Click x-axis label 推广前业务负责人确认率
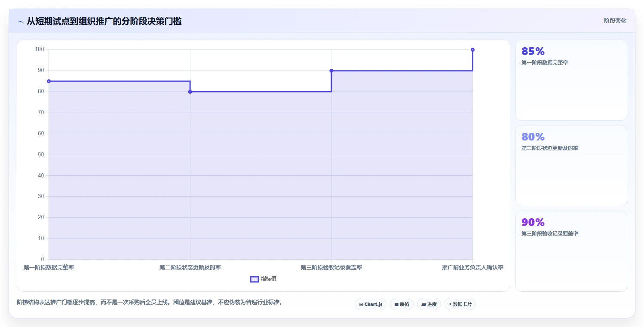 coord(472,267)
